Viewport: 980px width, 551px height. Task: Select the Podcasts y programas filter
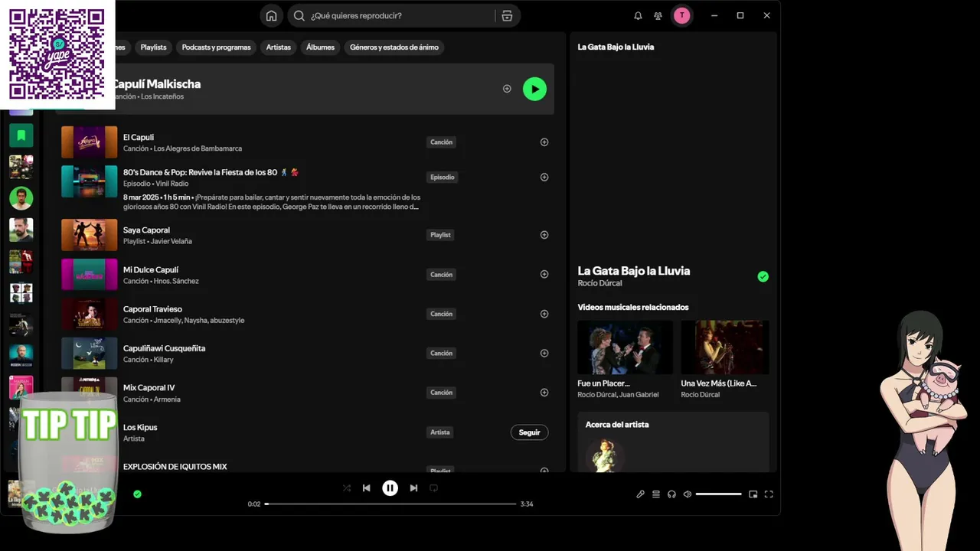[216, 47]
